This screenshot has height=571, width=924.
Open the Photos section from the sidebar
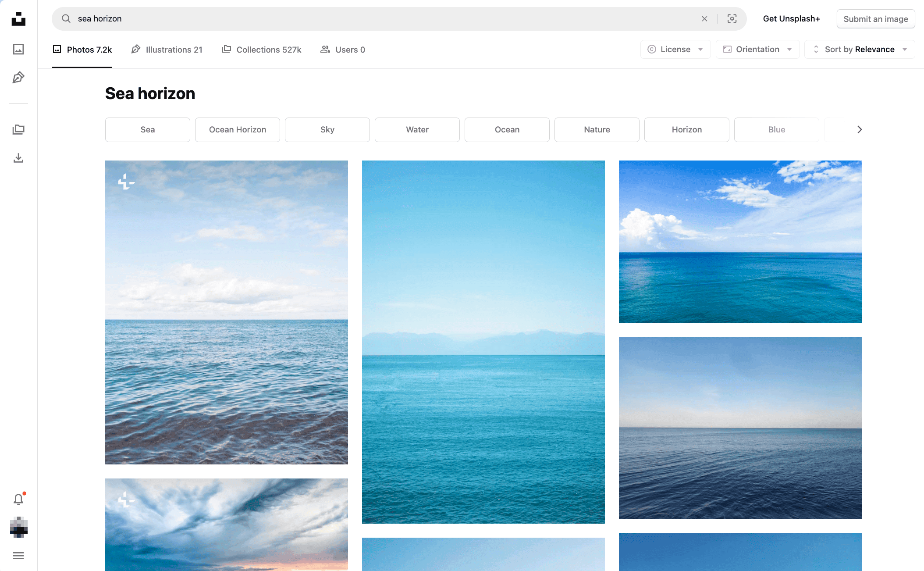click(18, 50)
